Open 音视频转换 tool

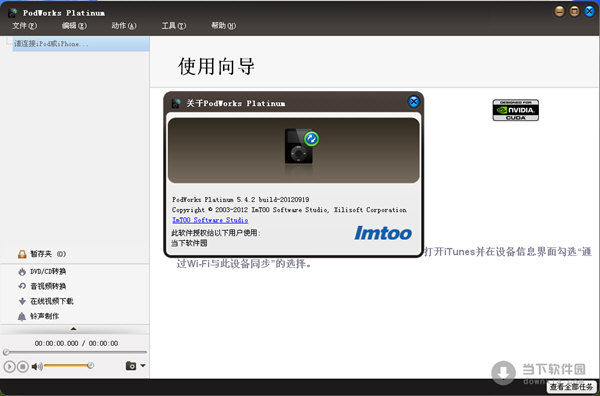click(x=42, y=286)
